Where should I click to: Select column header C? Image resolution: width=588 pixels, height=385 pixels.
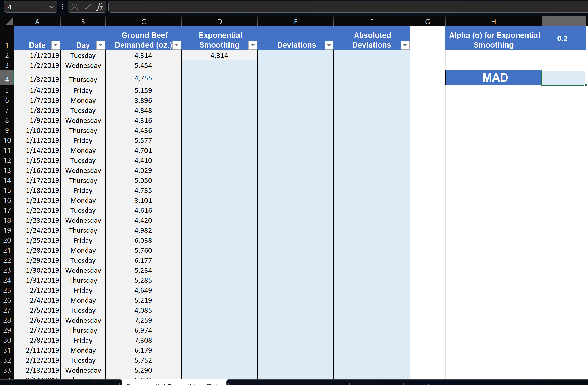[143, 21]
